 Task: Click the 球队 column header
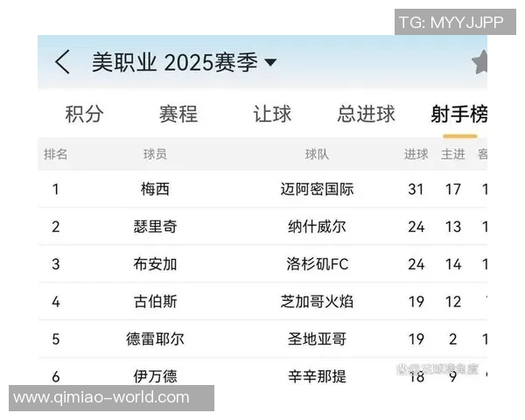pyautogui.click(x=317, y=154)
